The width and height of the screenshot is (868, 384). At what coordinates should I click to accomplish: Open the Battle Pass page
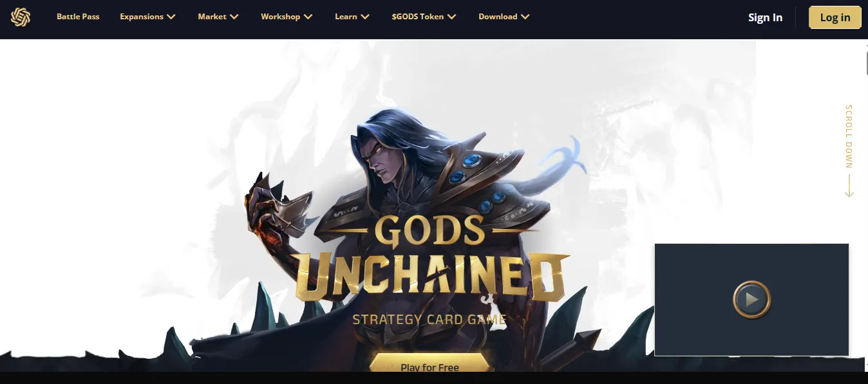[x=78, y=17]
